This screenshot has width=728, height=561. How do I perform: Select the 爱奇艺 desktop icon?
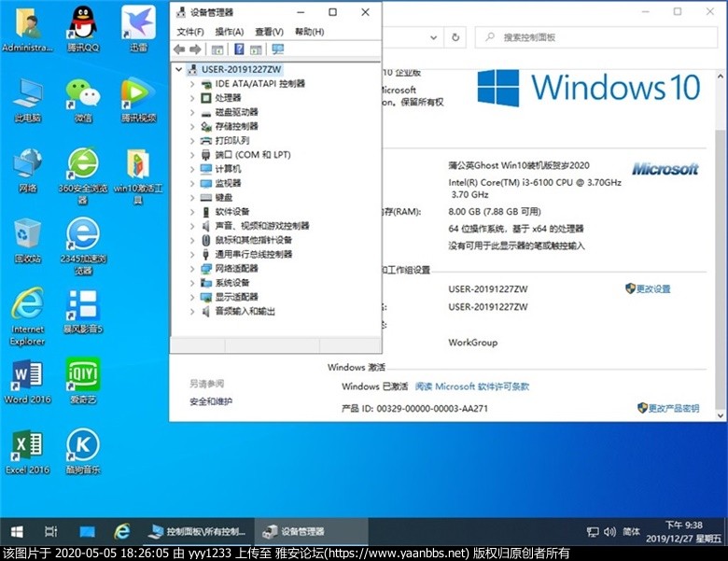tap(83, 381)
